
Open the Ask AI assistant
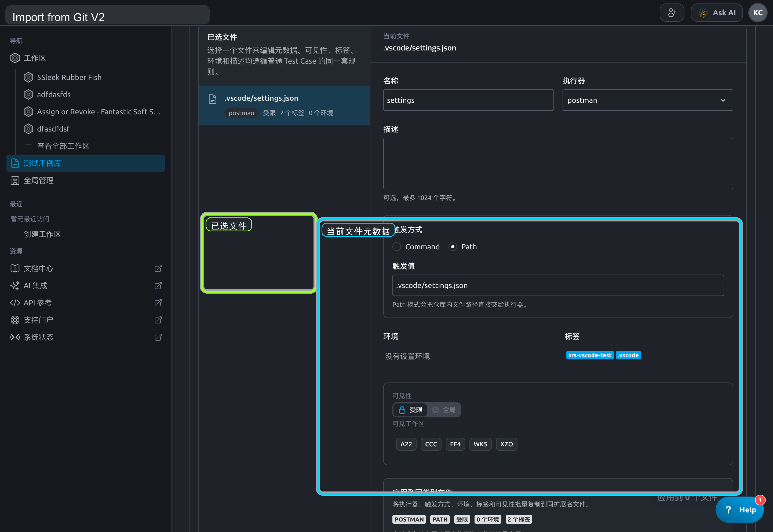716,13
